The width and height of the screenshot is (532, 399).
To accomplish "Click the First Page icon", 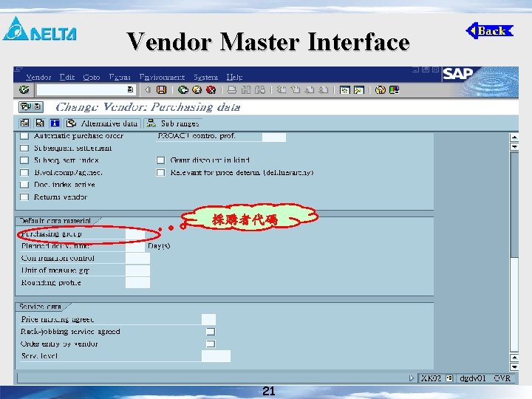I will pos(282,90).
